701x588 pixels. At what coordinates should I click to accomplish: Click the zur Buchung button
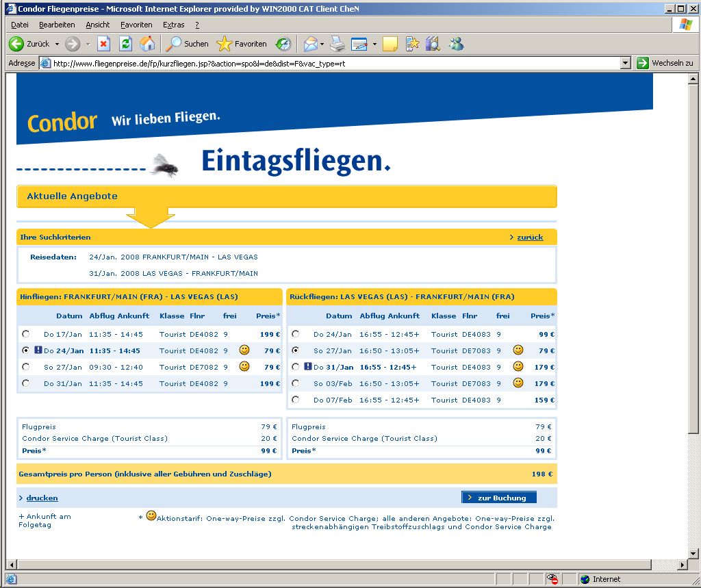(x=499, y=498)
